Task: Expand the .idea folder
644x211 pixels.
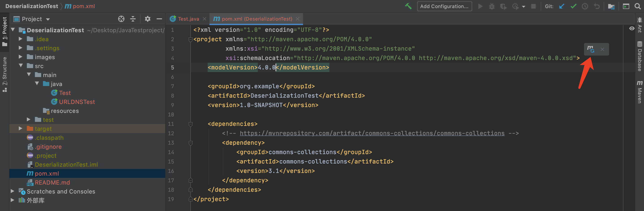Action: pos(21,39)
